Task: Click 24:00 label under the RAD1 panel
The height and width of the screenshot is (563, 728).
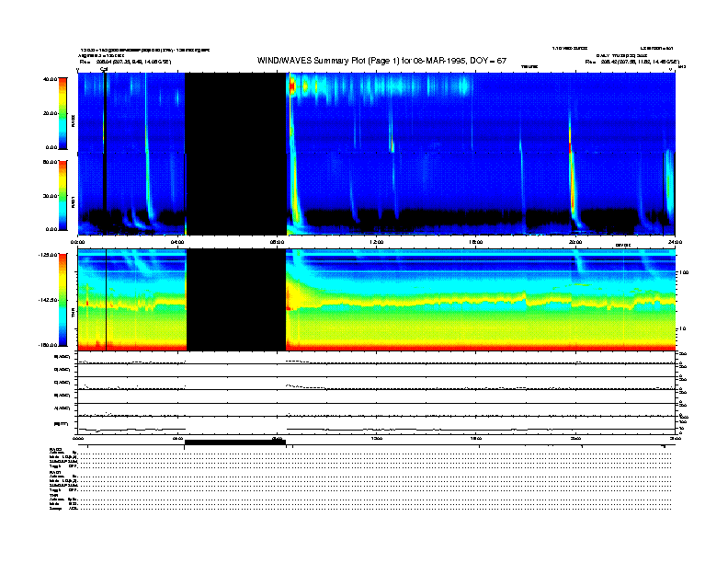Action: coord(675,242)
